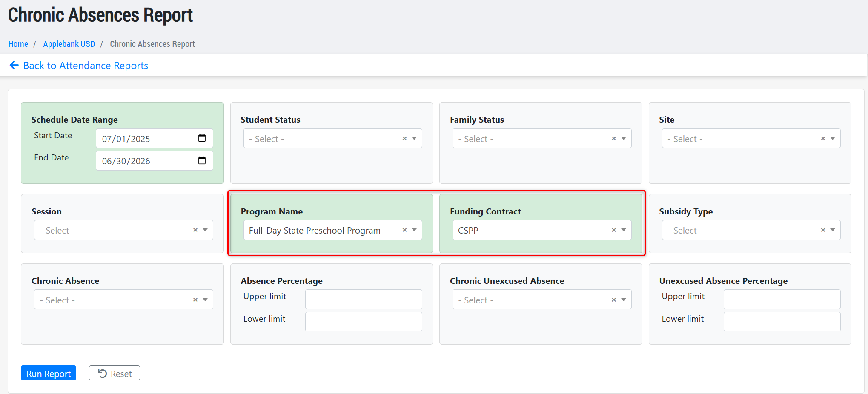The image size is (868, 394).
Task: Expand the Family Status dropdown
Action: pos(624,139)
